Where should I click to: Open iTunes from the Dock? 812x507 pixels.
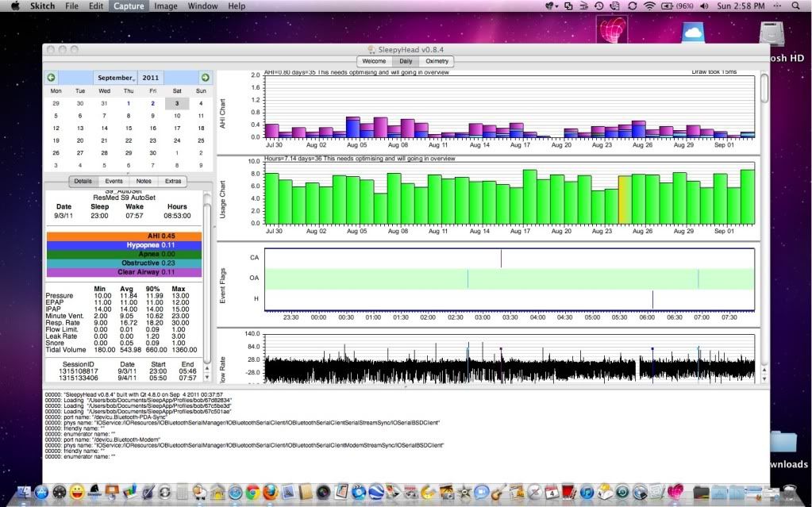click(x=587, y=492)
